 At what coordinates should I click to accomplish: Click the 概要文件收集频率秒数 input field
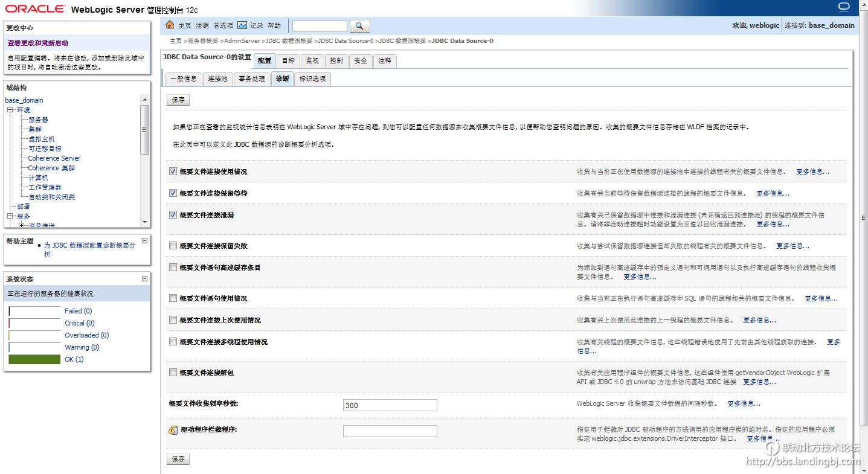[x=390, y=405]
